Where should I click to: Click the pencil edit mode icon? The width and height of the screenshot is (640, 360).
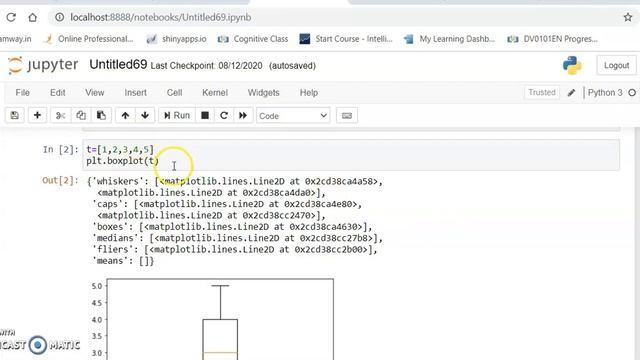point(571,93)
